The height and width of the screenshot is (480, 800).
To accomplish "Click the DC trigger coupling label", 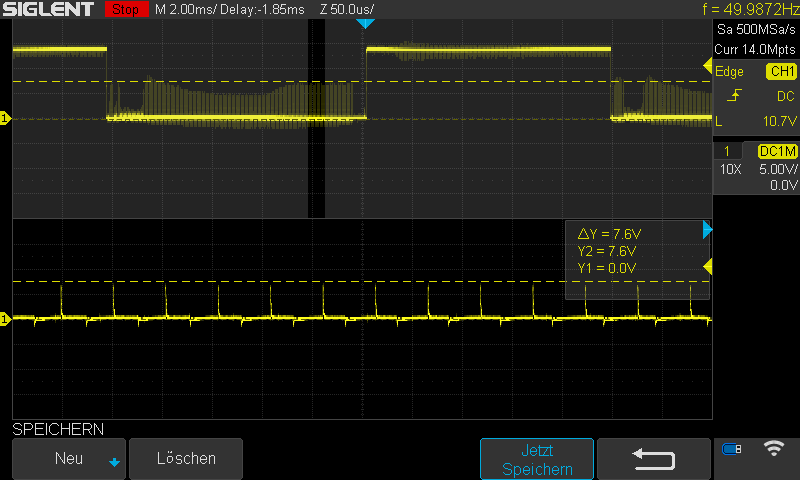I will (x=785, y=96).
